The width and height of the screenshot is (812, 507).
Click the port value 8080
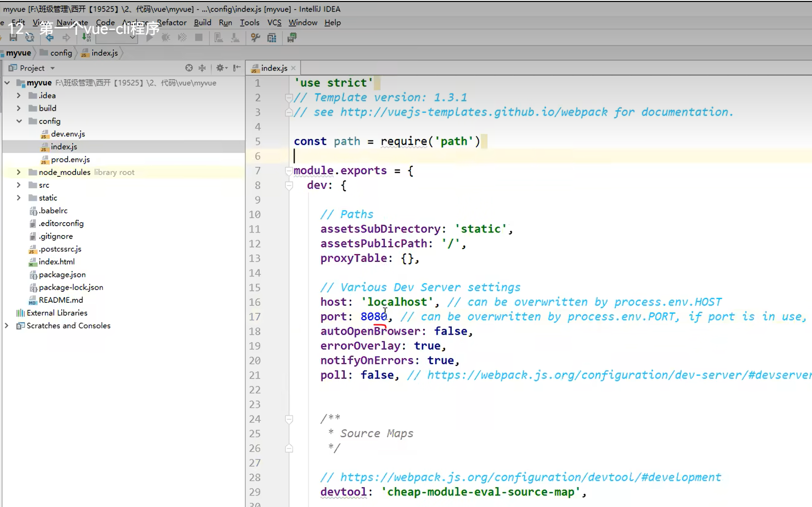(374, 316)
